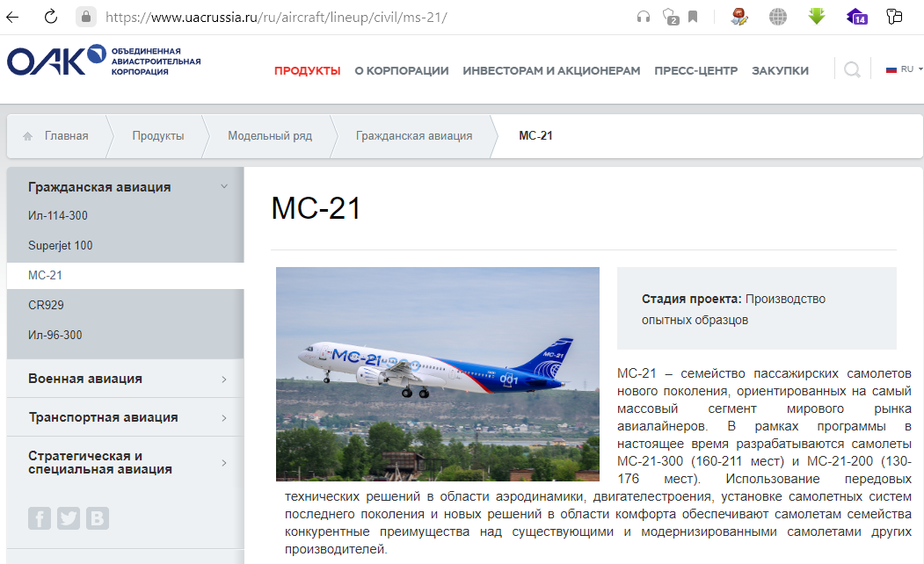
Task: Click the MC-21 aircraft photo
Action: 438,374
